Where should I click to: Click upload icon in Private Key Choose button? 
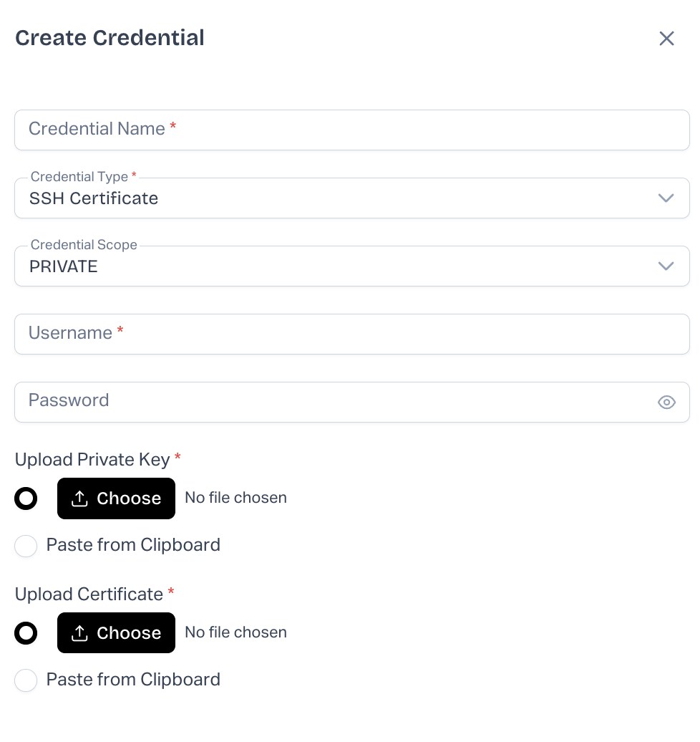[x=80, y=498]
